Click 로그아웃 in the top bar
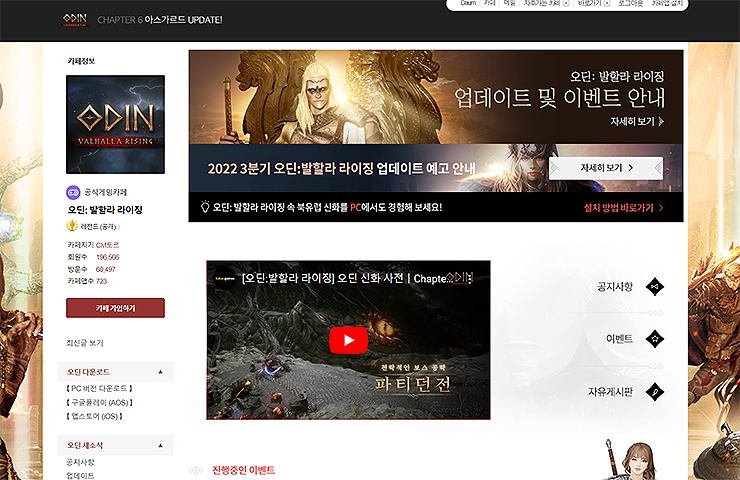740x480 pixels. tap(631, 3)
